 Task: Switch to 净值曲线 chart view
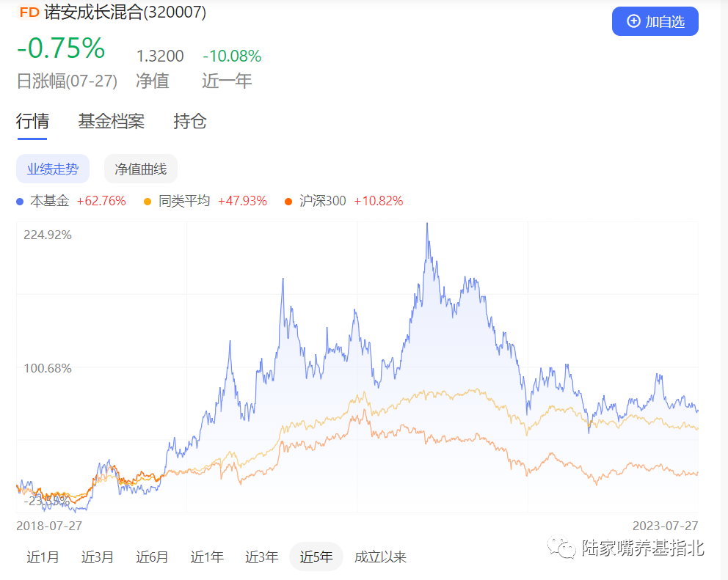[x=141, y=169]
